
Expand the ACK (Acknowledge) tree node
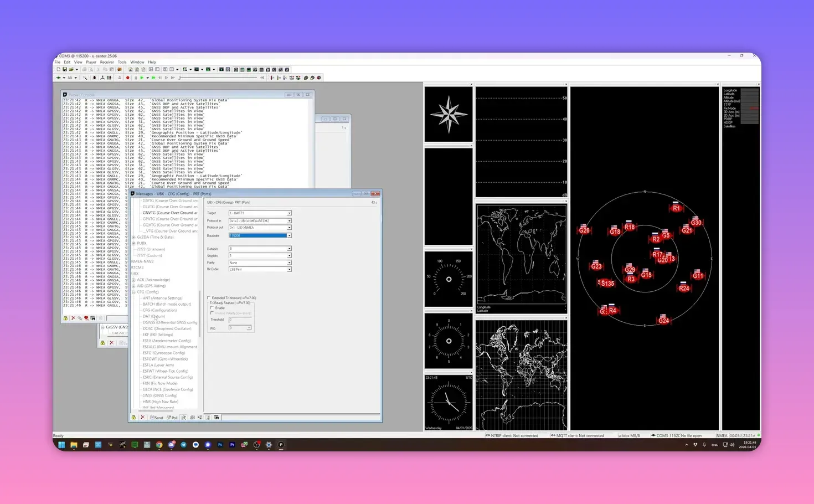[x=133, y=280]
